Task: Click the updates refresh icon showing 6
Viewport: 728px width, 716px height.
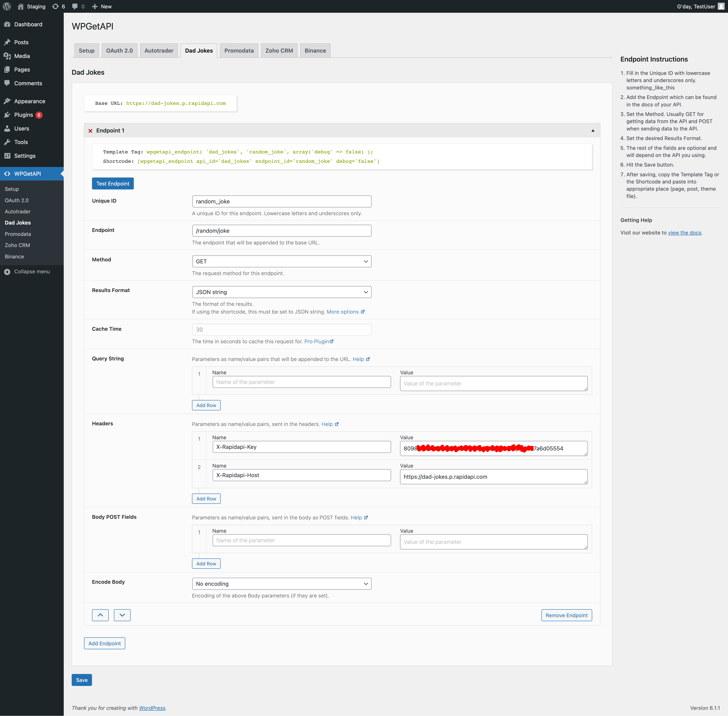Action: (55, 6)
